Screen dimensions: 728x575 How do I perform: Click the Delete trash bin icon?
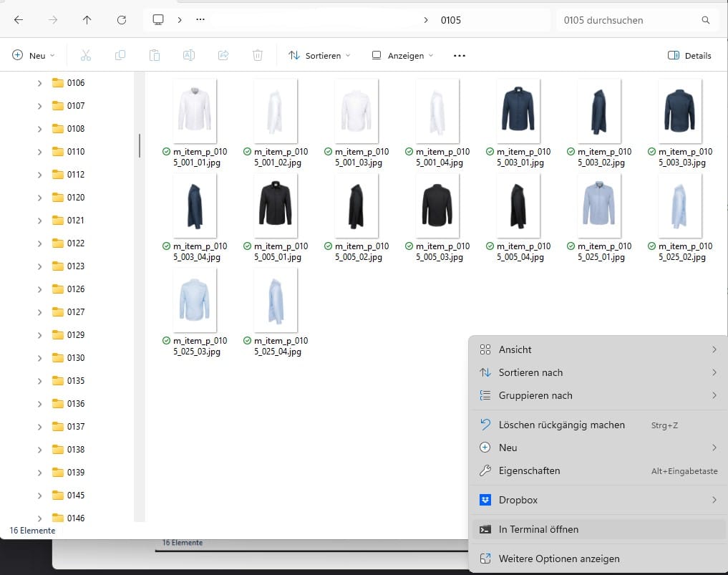[x=258, y=55]
